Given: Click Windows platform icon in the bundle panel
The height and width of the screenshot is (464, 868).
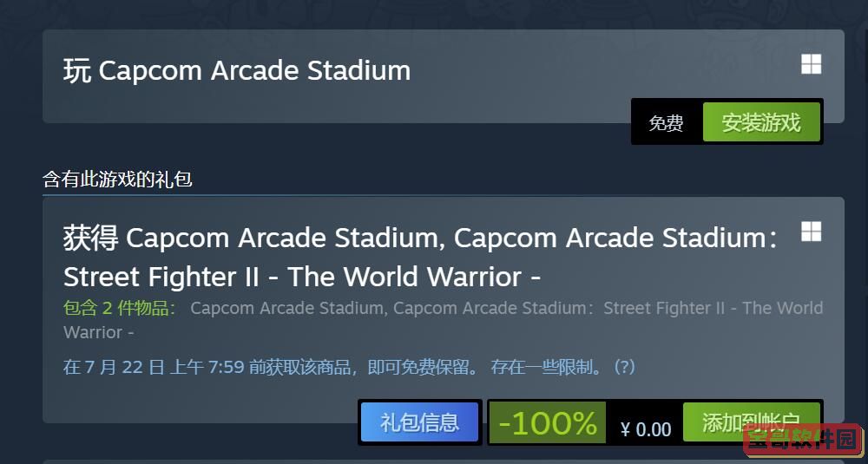Looking at the screenshot, I should coord(811,232).
